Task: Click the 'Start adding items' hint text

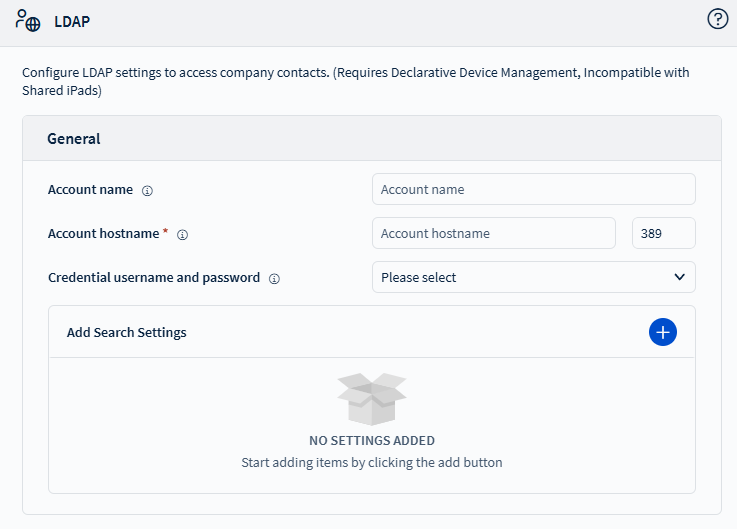Action: point(372,463)
